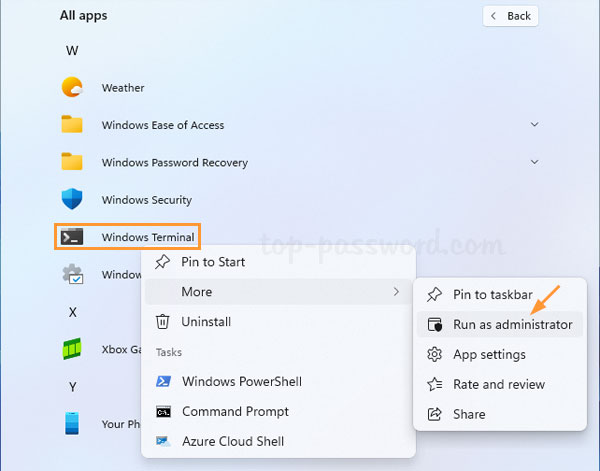
Task: Click the All apps heading
Action: [83, 15]
